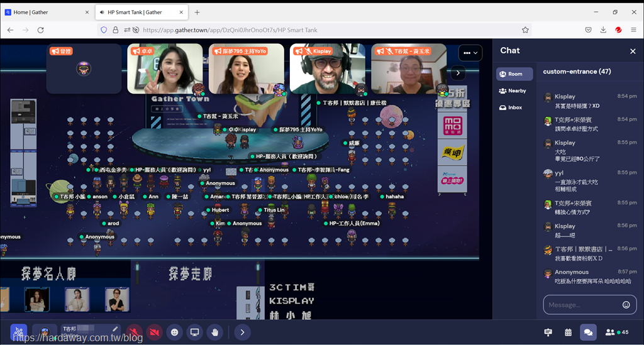The image size is (644, 345).
Task: Open the Inbox chat tab
Action: click(511, 107)
